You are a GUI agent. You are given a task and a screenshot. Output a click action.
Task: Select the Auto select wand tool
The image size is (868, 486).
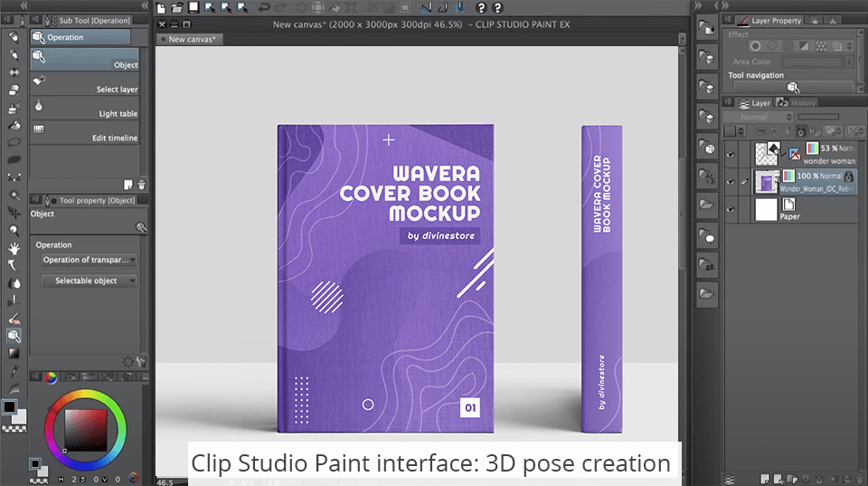(x=14, y=195)
